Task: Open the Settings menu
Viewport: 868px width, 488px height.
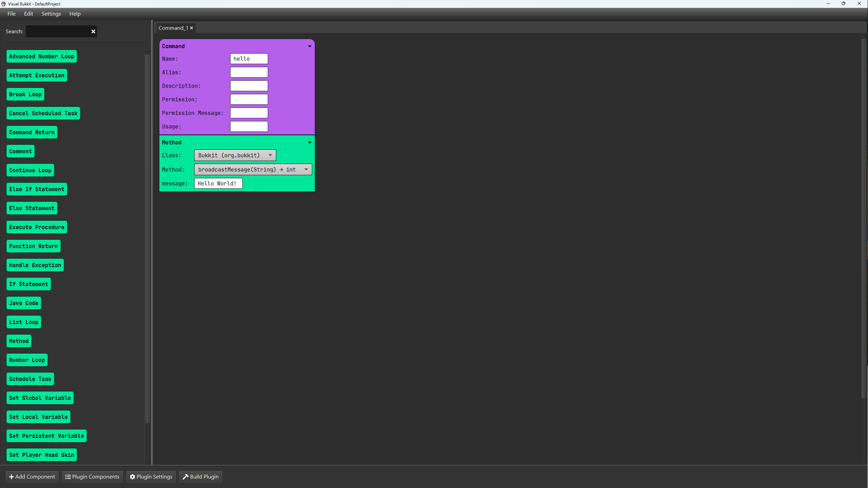Action: point(51,14)
